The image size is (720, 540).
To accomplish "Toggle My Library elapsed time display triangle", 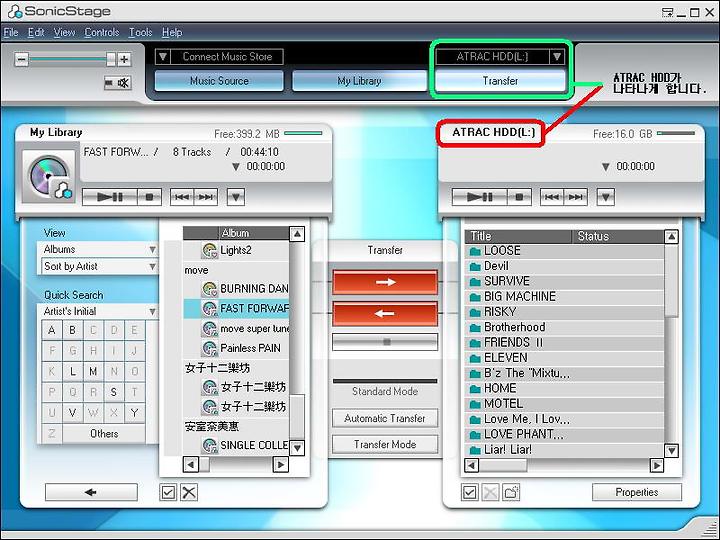I will coord(236,167).
